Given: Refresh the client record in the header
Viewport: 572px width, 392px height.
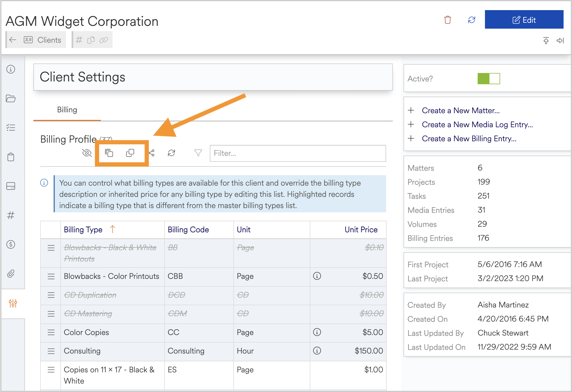Looking at the screenshot, I should click(471, 20).
